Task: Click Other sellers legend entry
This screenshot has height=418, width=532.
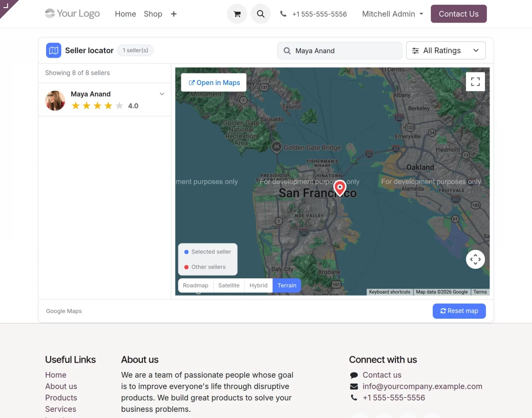Action: (x=205, y=267)
